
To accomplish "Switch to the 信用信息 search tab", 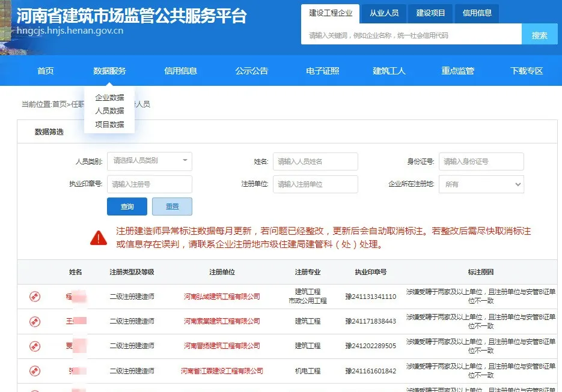I will pos(477,13).
